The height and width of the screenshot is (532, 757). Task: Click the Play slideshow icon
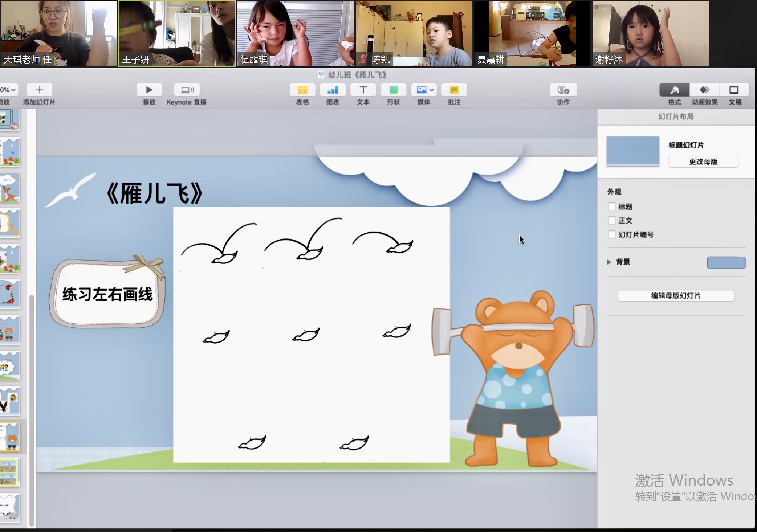[149, 90]
